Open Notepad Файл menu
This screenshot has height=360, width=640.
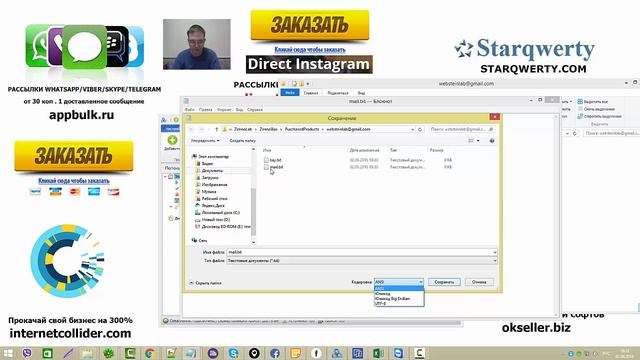pos(190,110)
